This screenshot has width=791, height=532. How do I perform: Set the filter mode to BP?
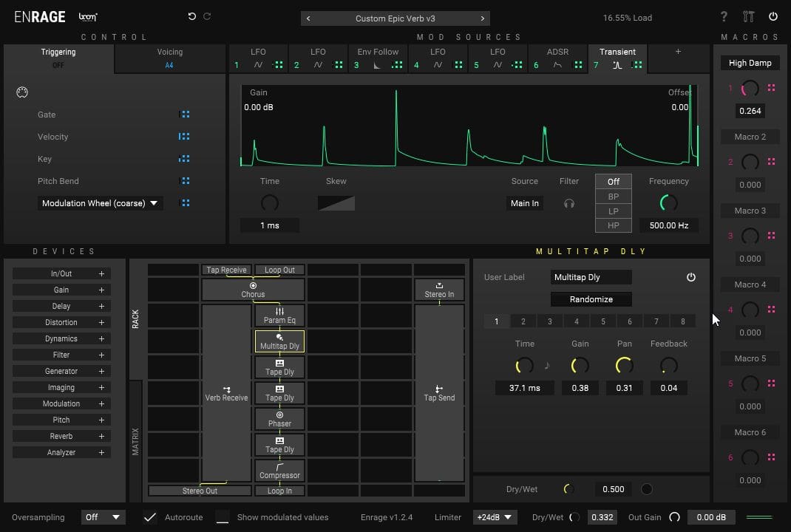click(x=614, y=196)
